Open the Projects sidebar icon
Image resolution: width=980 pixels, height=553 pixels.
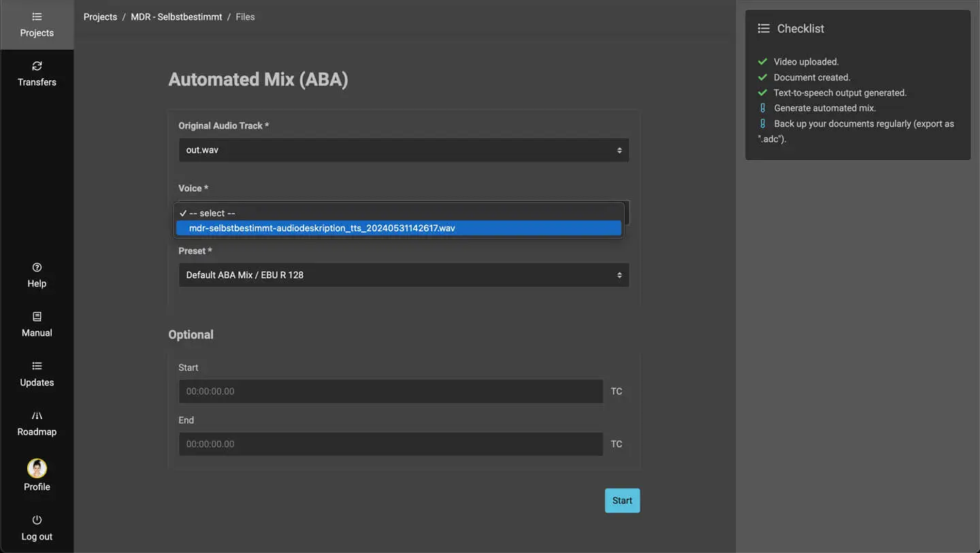pyautogui.click(x=37, y=17)
